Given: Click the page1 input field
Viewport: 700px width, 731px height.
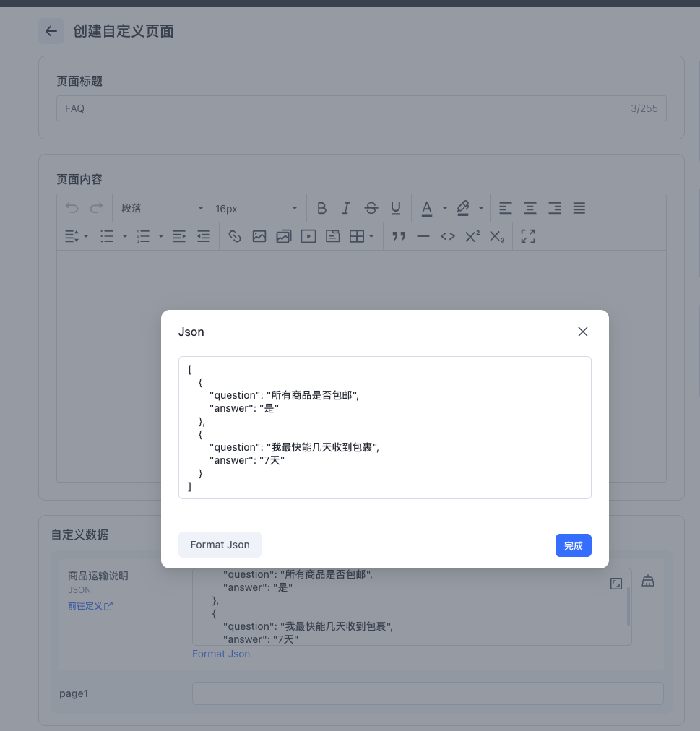Looking at the screenshot, I should click(428, 693).
